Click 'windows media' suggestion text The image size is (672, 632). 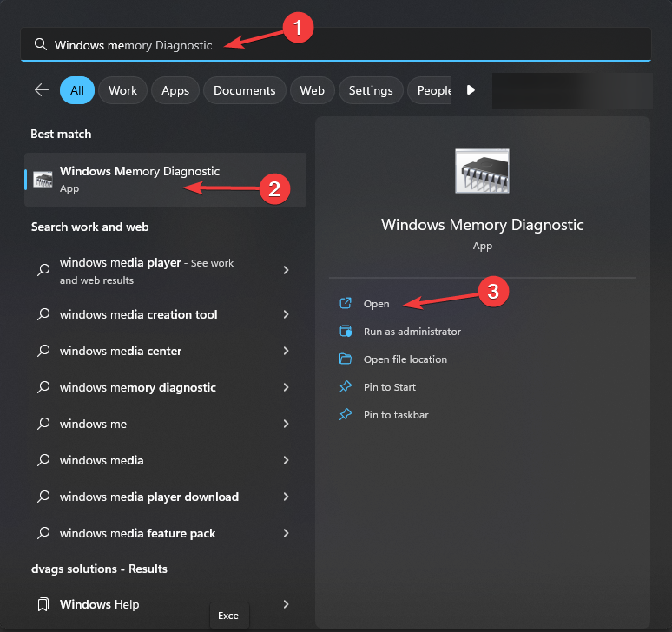point(102,460)
